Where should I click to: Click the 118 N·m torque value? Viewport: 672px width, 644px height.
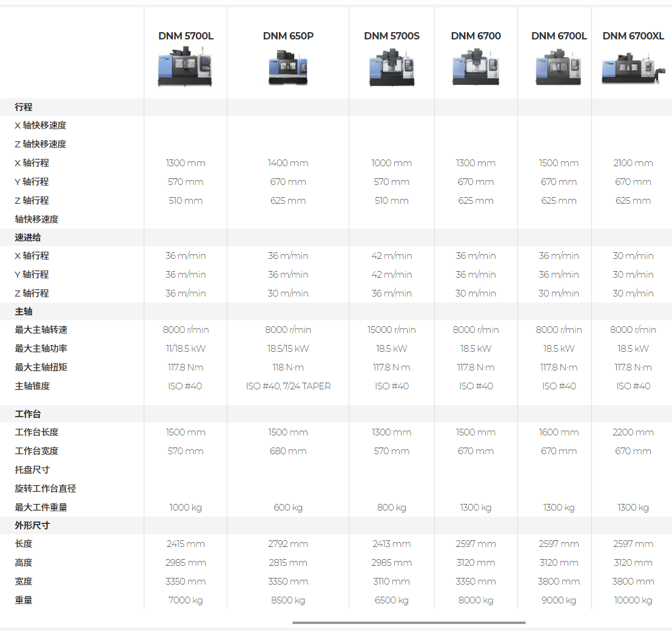point(288,367)
